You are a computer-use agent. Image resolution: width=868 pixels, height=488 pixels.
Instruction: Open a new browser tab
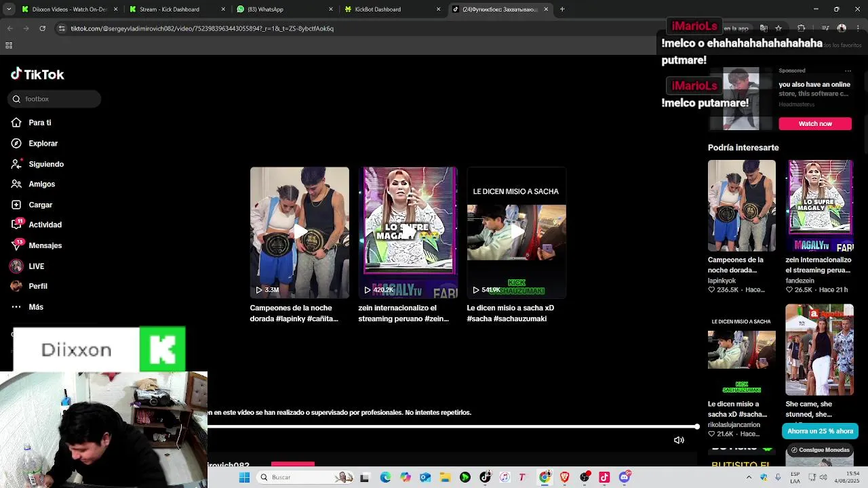(562, 9)
